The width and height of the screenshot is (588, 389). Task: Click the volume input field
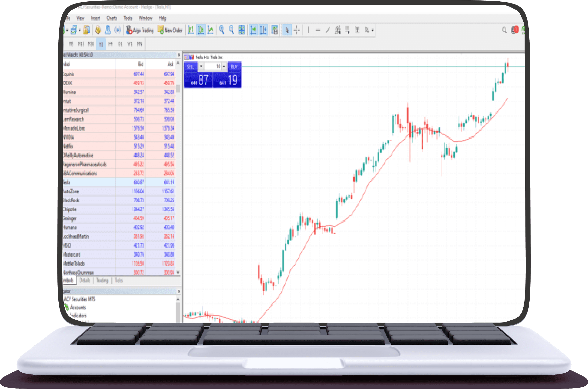tap(213, 66)
